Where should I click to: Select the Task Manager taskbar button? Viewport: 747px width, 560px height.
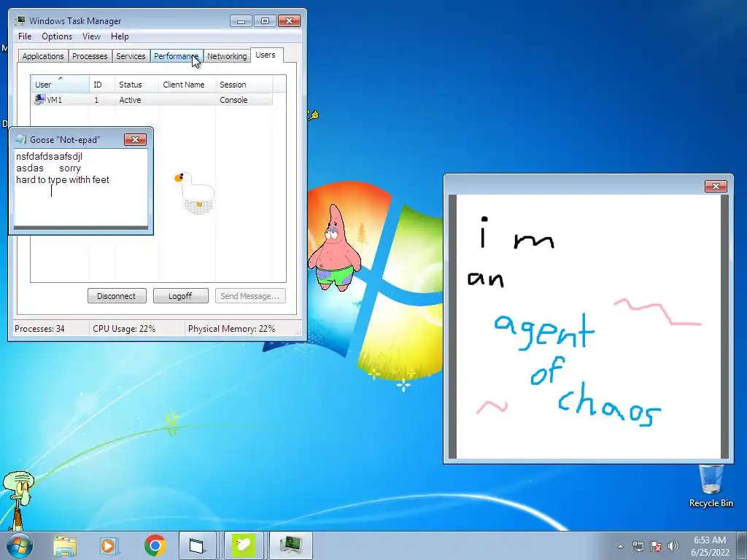[291, 545]
